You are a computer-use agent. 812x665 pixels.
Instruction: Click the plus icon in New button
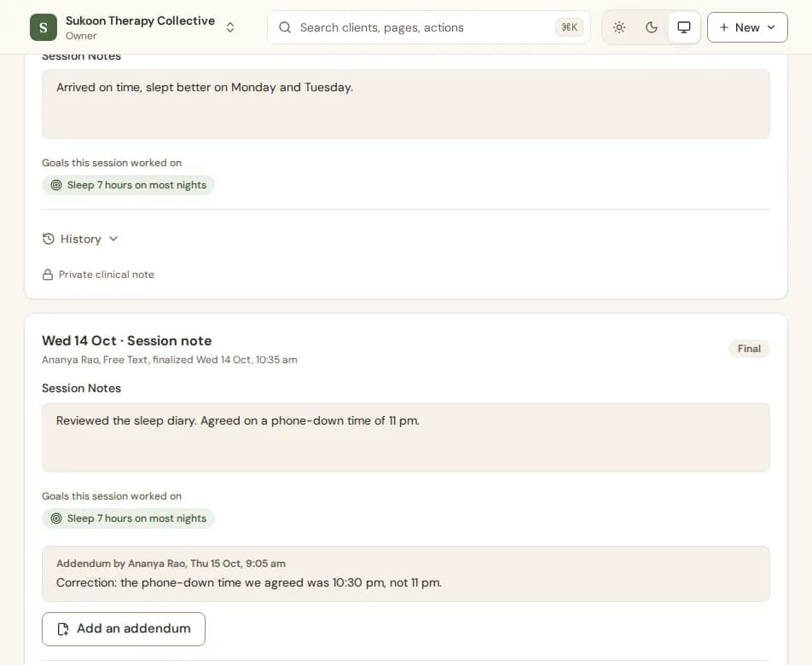724,27
